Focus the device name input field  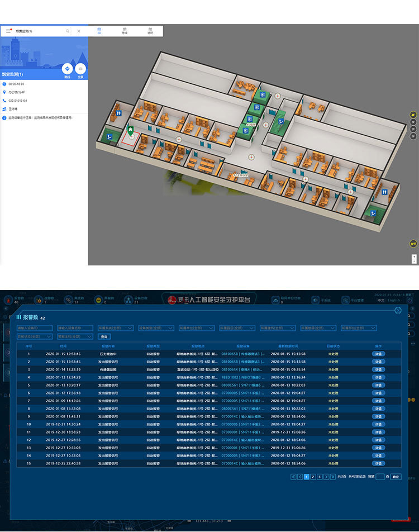click(75, 328)
